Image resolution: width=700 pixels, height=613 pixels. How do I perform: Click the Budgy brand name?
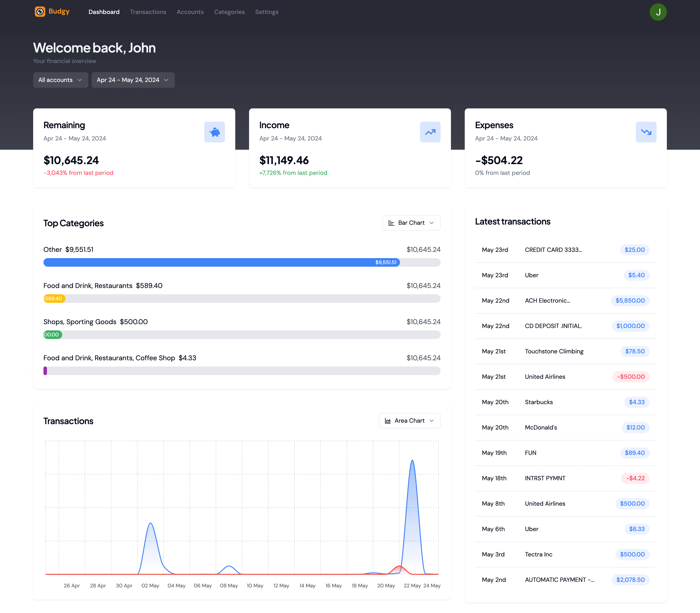[x=59, y=11]
